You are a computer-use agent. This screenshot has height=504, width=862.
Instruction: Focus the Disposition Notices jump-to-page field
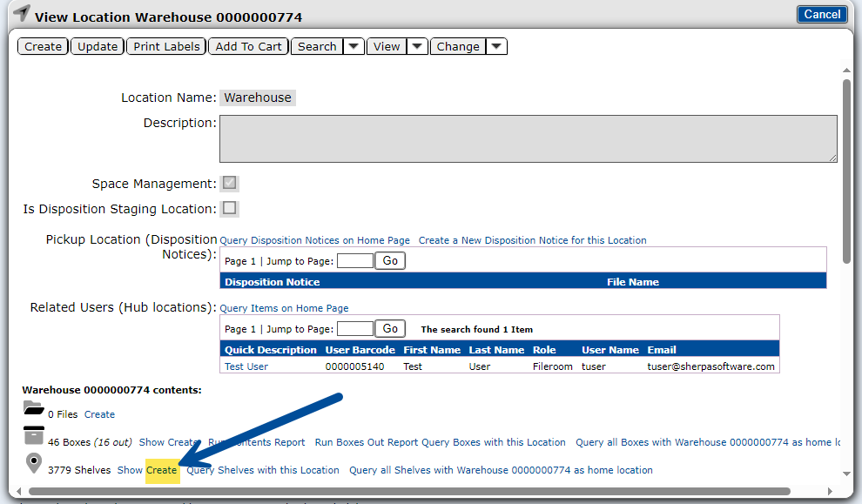point(354,260)
